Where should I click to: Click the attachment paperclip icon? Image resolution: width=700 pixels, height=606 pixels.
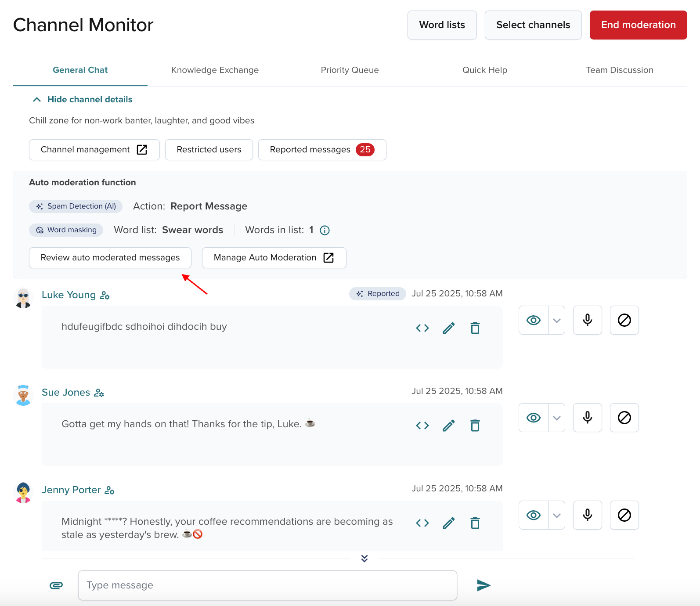[x=56, y=585]
